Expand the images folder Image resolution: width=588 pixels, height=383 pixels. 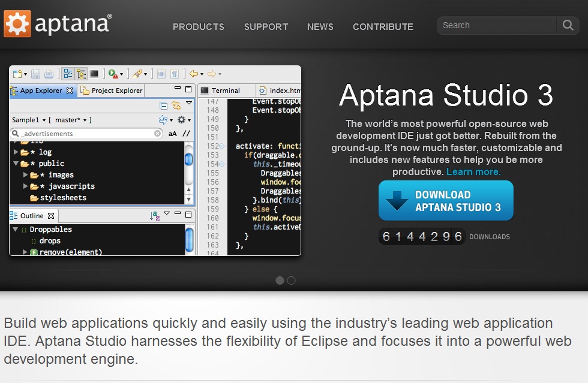(x=25, y=174)
